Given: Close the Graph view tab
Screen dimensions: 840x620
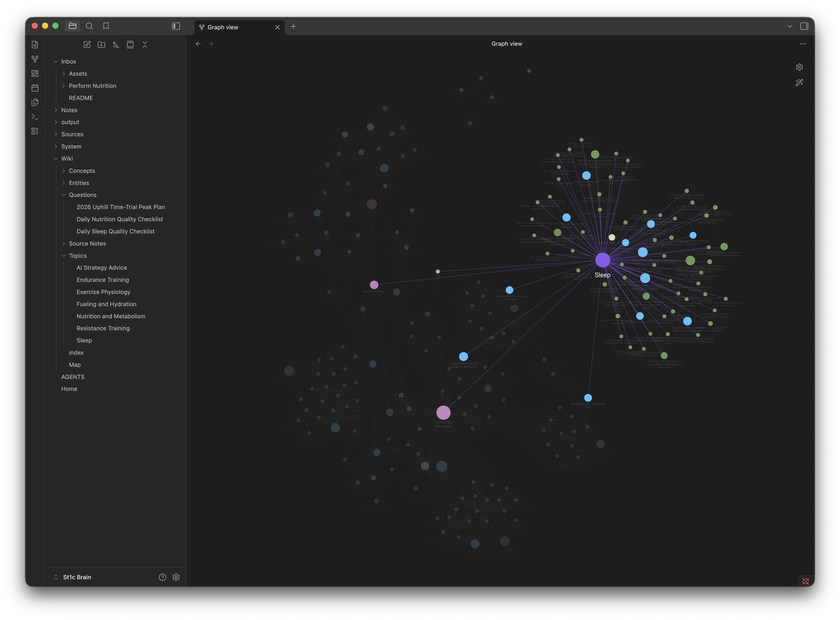Looking at the screenshot, I should 278,27.
